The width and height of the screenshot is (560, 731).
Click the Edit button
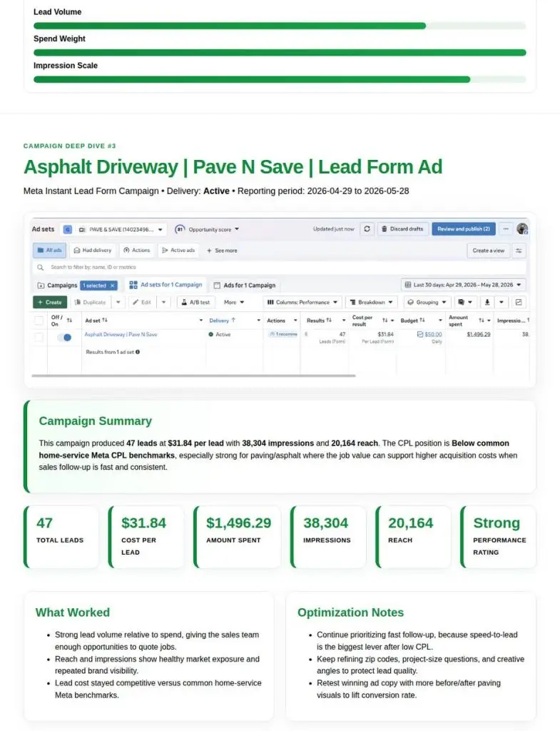coord(142,302)
